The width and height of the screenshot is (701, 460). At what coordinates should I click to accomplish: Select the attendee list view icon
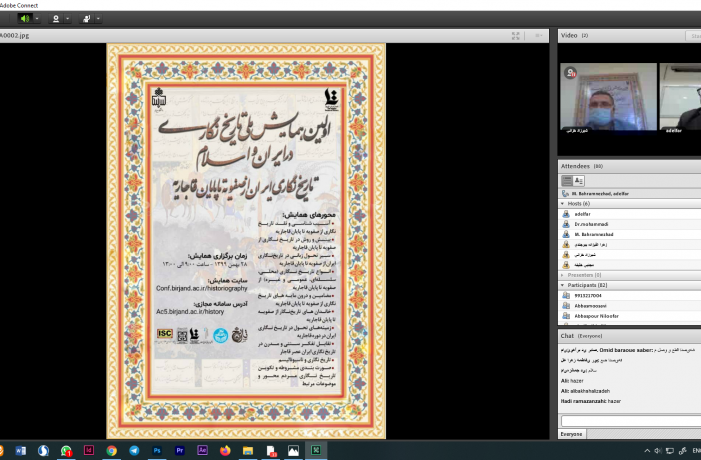[x=567, y=181]
